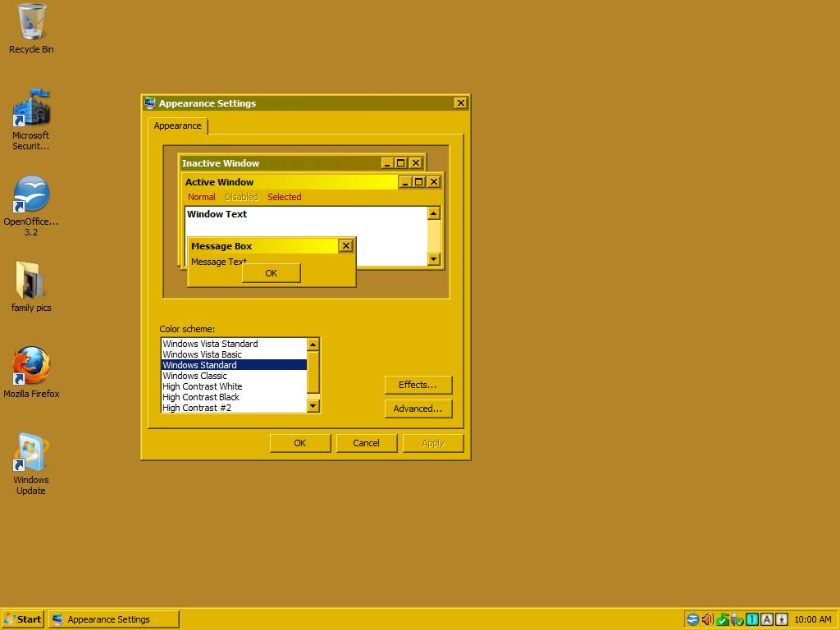Click the Appearance Settings taskbar button

click(x=113, y=619)
